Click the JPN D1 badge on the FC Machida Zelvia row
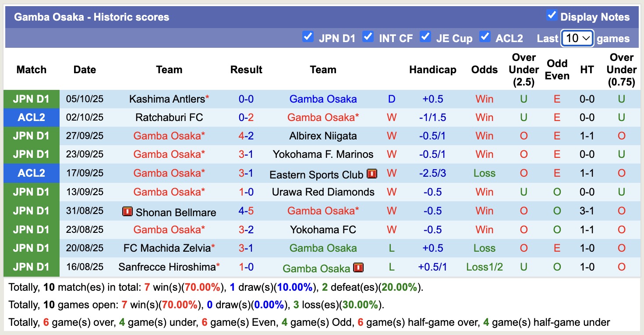Image resolution: width=644 pixels, height=335 pixels. pyautogui.click(x=31, y=248)
